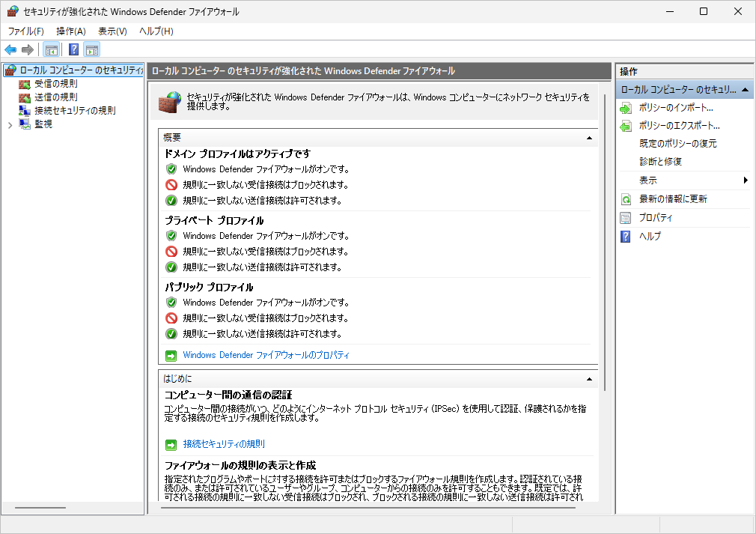
Task: Open 接続セキュリティの規則 in the tree
Action: 75,110
